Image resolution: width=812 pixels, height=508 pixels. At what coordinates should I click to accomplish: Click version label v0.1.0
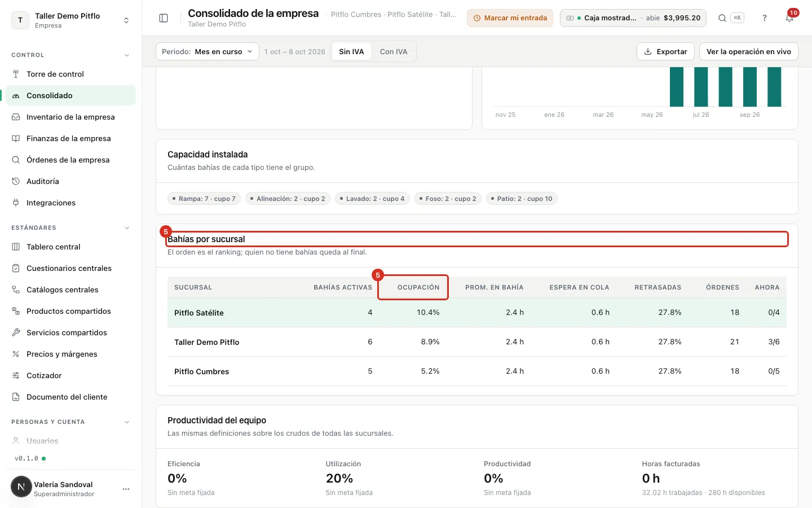pyautogui.click(x=27, y=458)
